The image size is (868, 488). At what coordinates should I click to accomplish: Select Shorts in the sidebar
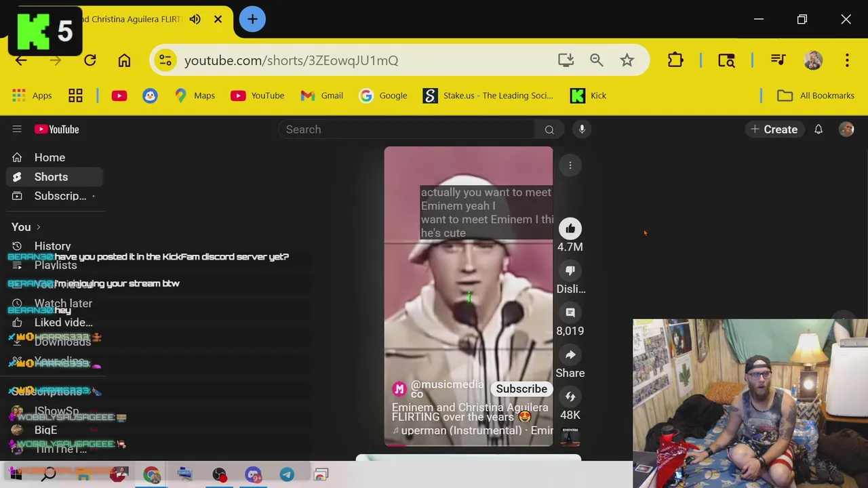[x=54, y=177]
